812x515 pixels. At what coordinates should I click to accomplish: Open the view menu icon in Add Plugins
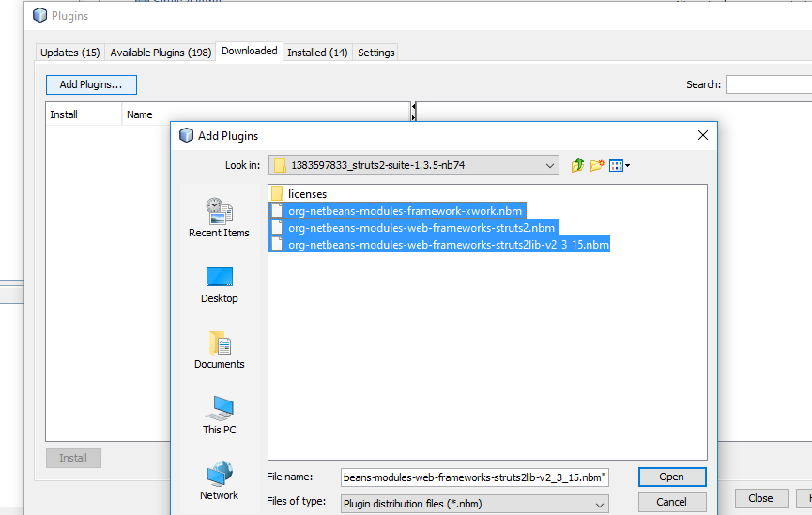click(620, 166)
